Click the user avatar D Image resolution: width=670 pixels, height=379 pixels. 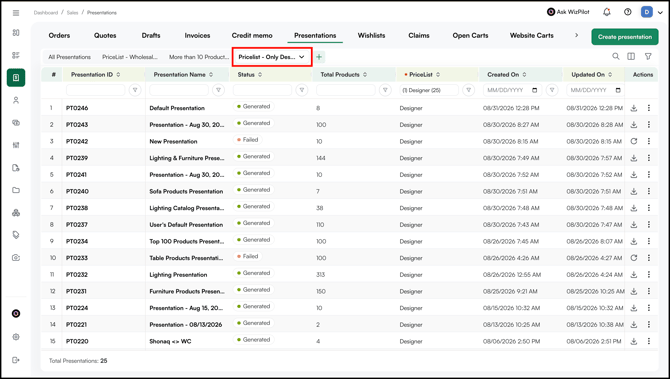click(646, 12)
